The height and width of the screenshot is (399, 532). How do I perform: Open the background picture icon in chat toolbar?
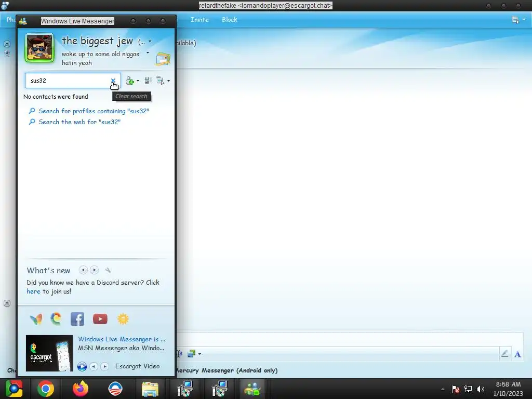coord(191,353)
